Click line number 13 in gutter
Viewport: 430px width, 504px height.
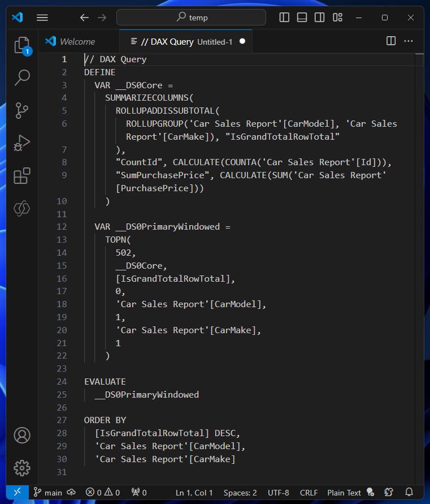62,240
